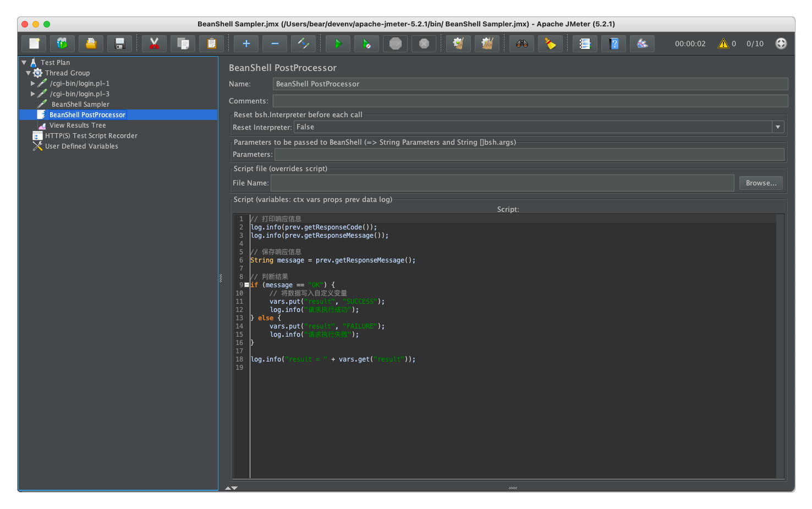Collapse the Thread Group node arrow

pos(28,73)
